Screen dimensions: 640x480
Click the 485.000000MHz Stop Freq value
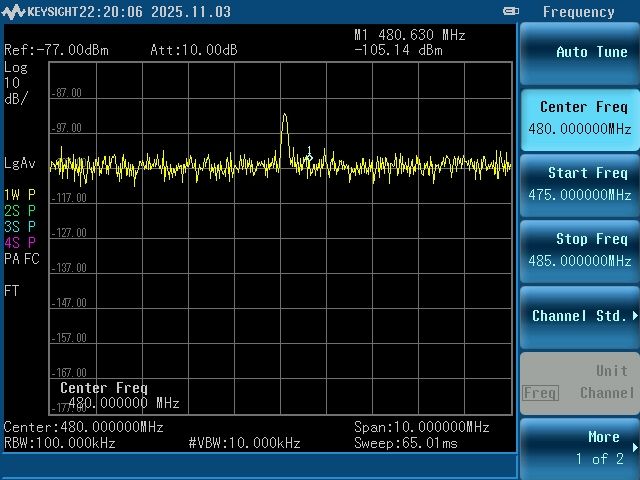[x=580, y=261]
